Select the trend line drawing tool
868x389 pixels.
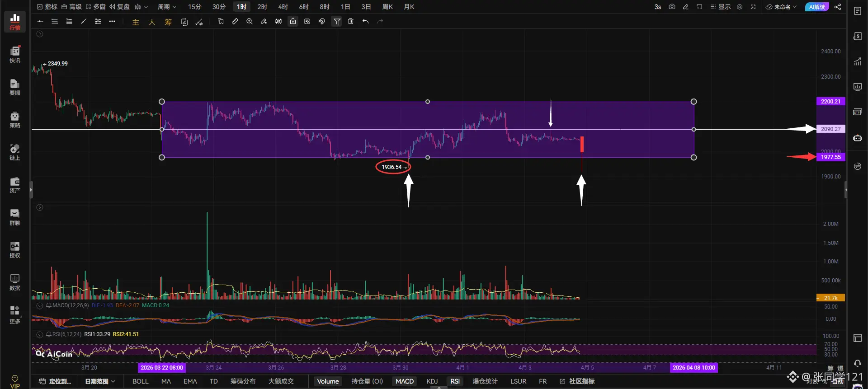pos(84,21)
